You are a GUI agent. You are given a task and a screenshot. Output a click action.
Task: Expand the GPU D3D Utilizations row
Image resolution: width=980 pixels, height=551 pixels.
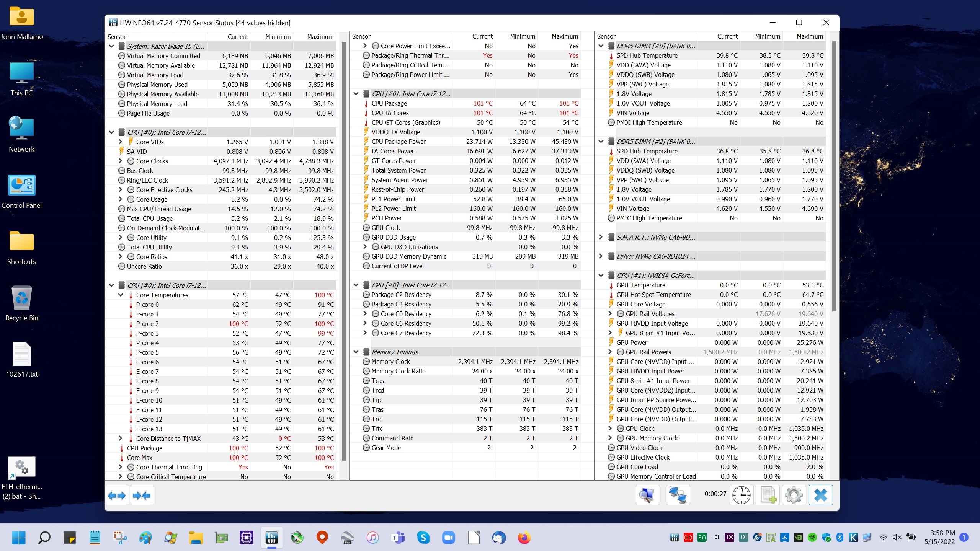[365, 246]
